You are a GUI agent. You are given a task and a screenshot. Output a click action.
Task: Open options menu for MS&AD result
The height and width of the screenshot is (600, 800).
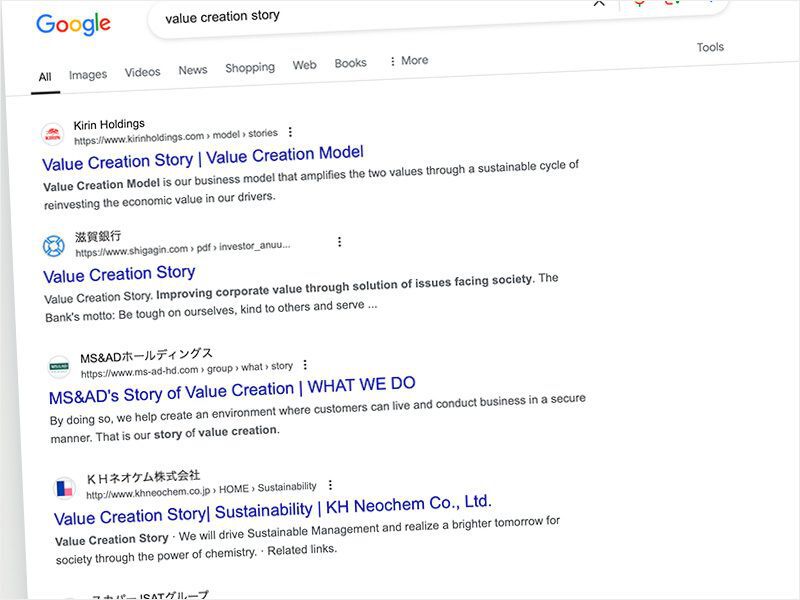point(305,365)
